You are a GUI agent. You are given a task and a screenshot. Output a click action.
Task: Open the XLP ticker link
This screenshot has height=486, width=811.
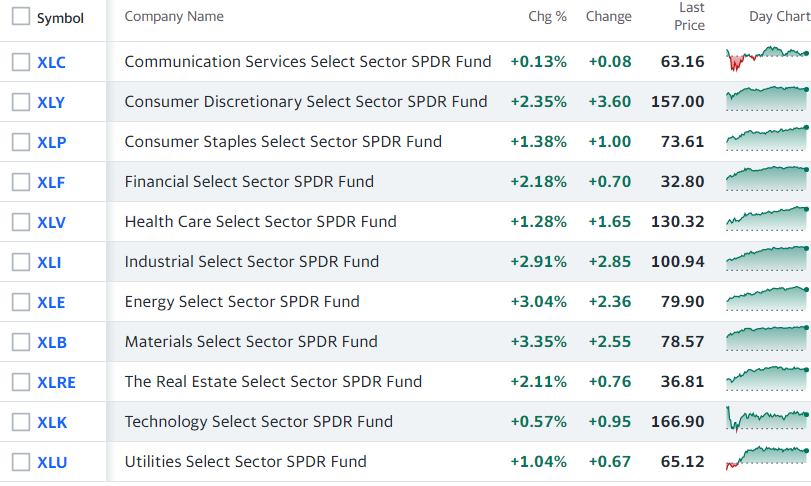tap(52, 142)
